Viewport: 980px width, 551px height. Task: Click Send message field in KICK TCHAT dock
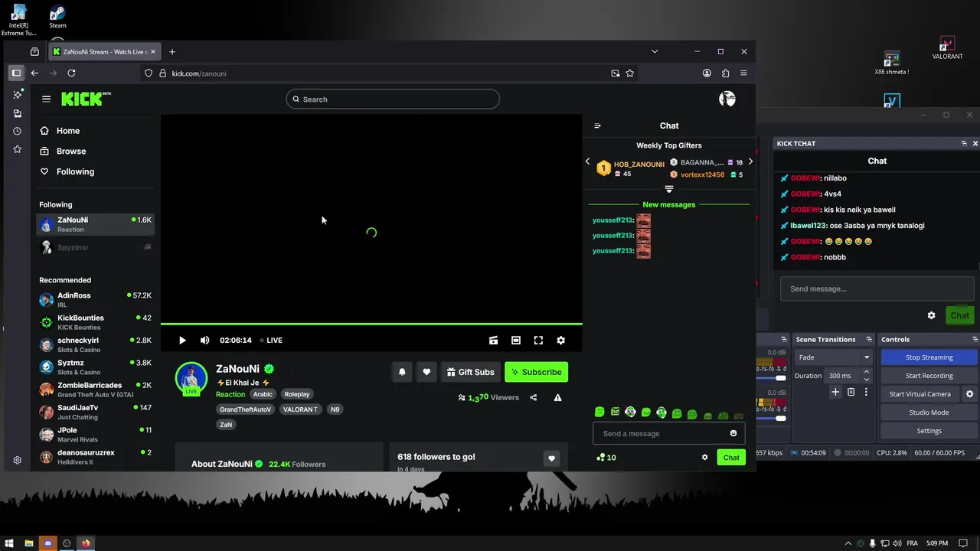click(877, 289)
